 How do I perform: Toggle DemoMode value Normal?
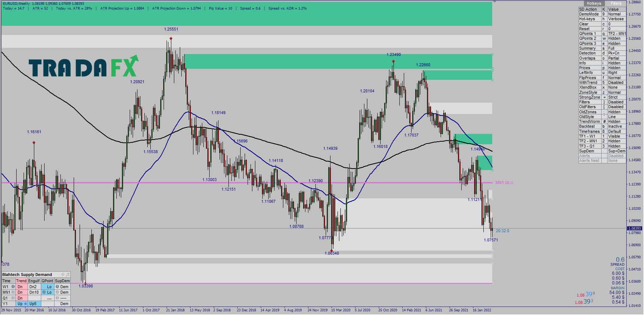pyautogui.click(x=616, y=14)
